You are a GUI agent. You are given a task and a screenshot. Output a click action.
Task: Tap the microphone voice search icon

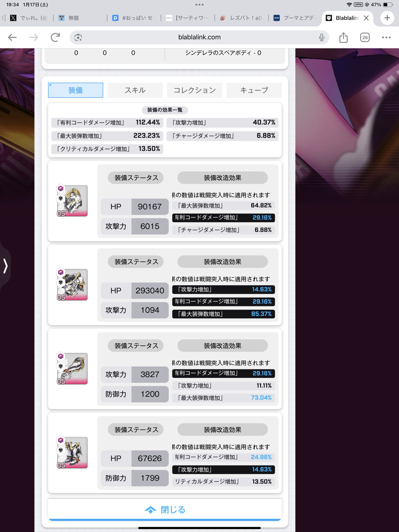click(x=321, y=37)
